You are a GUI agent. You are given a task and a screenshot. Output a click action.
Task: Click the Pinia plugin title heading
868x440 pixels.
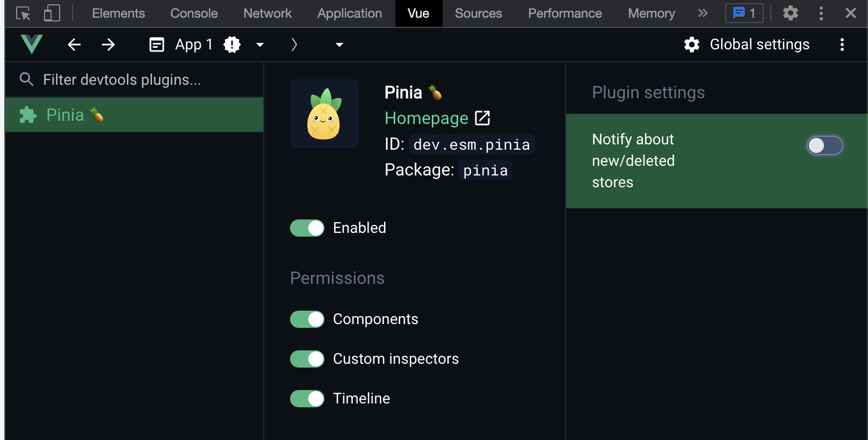coord(413,92)
